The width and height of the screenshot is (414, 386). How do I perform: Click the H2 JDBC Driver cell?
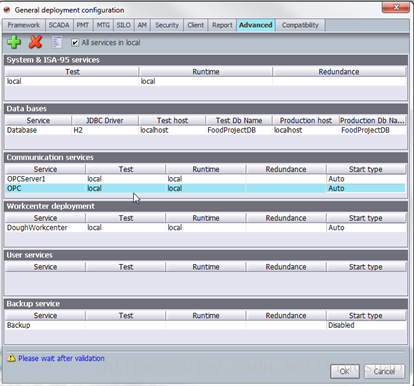pyautogui.click(x=105, y=130)
